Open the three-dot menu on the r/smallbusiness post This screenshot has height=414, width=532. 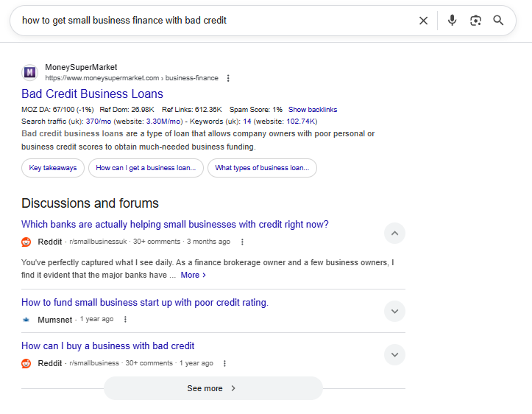click(224, 363)
